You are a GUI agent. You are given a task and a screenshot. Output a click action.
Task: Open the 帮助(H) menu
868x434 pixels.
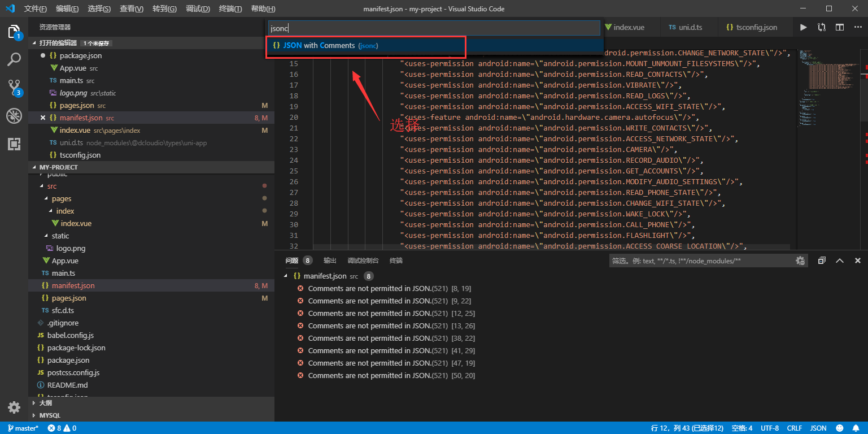(263, 9)
